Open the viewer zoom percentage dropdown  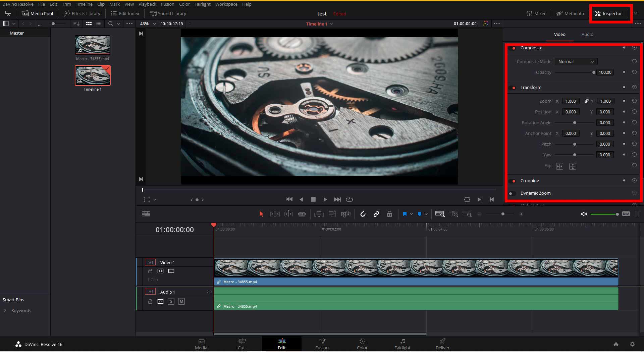(x=148, y=24)
